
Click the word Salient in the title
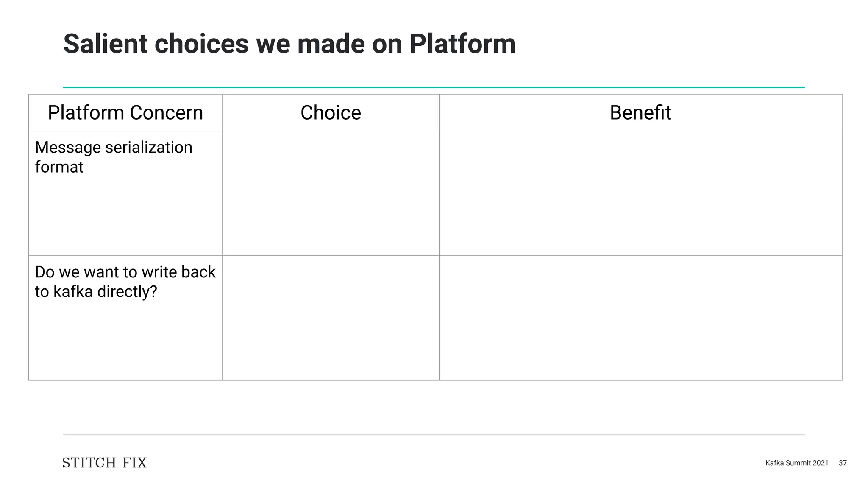105,44
